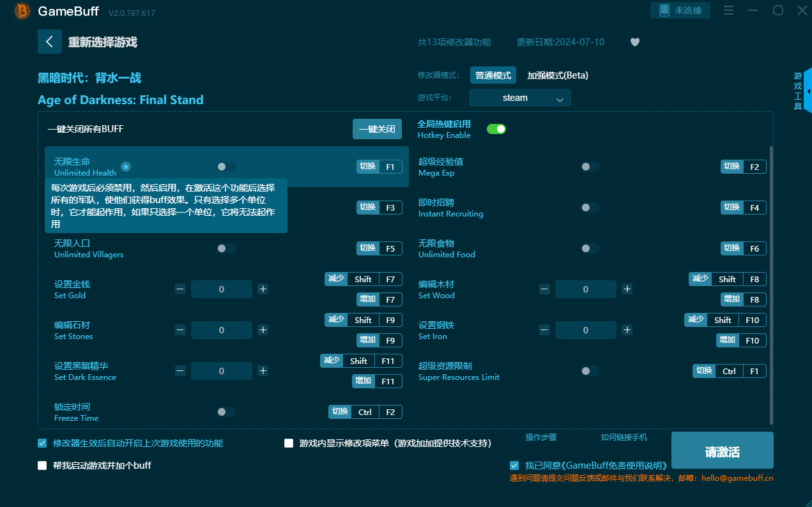Click 重新选择游戏 header text

click(103, 42)
